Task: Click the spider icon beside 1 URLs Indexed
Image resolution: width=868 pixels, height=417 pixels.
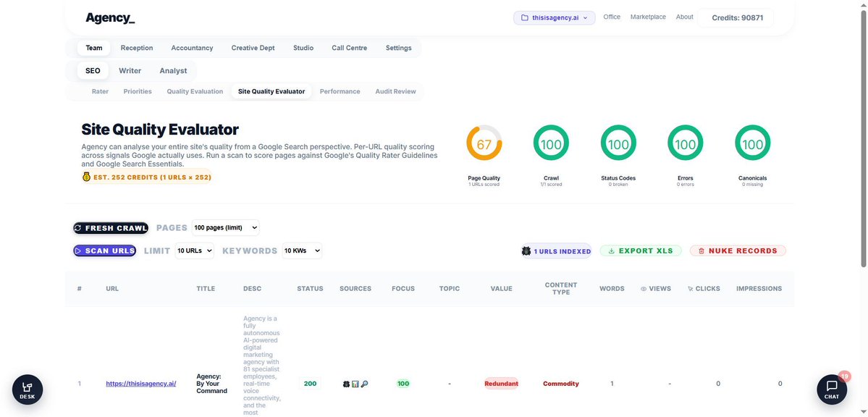Action: tap(526, 251)
